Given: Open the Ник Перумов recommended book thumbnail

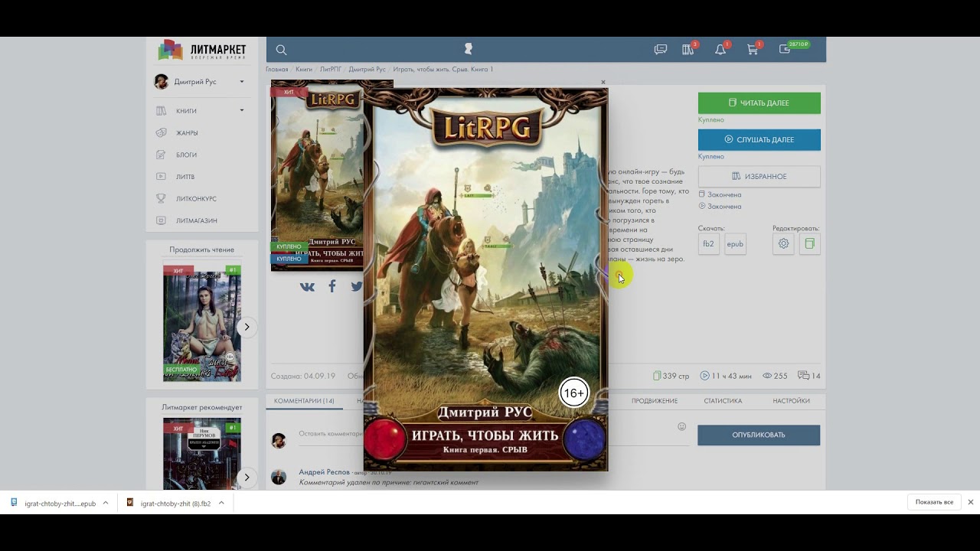Looking at the screenshot, I should click(x=202, y=455).
